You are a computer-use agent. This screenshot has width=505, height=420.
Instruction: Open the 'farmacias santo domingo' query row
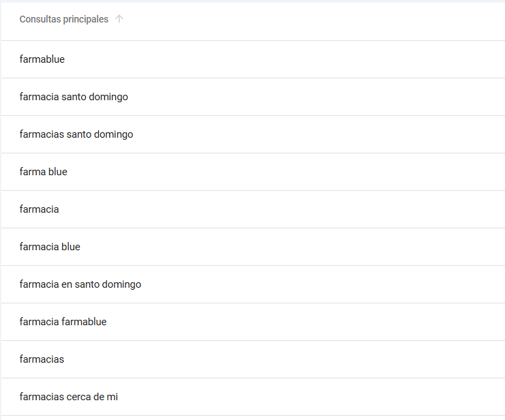pyautogui.click(x=253, y=134)
